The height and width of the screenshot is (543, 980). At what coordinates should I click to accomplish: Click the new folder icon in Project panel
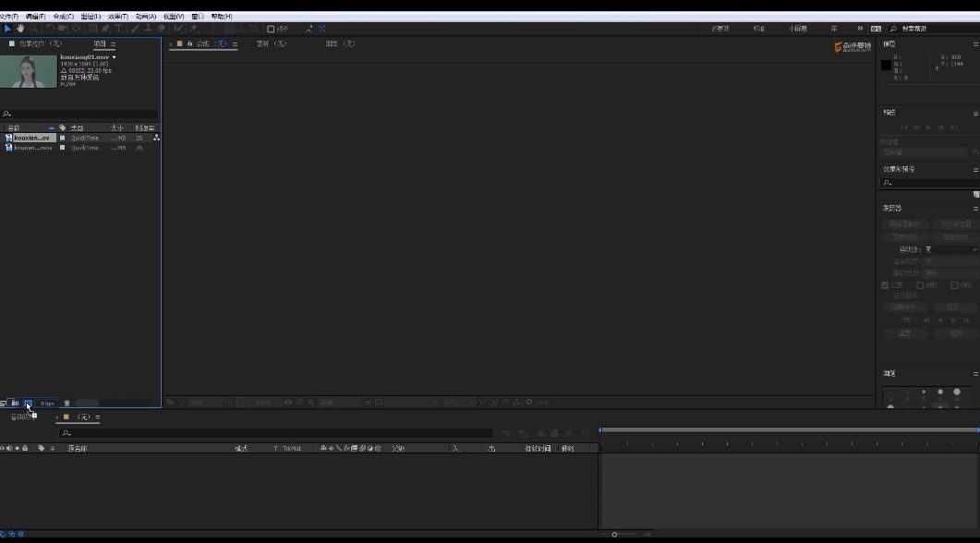coord(16,403)
